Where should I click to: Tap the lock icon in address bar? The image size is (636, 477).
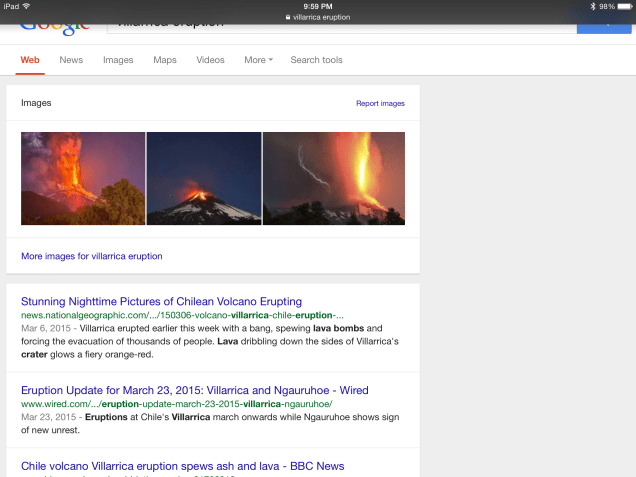(288, 17)
